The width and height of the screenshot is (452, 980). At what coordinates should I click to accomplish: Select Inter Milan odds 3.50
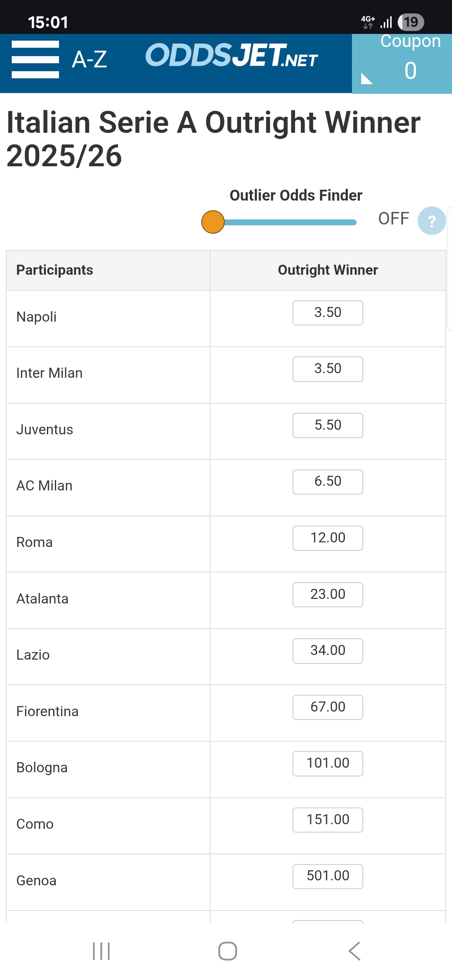328,369
